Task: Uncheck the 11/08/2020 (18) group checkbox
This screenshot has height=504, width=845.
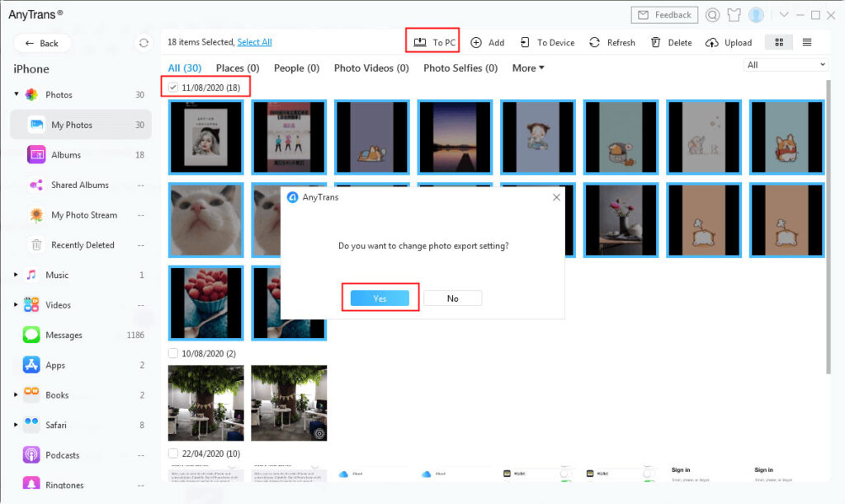Action: pos(173,87)
